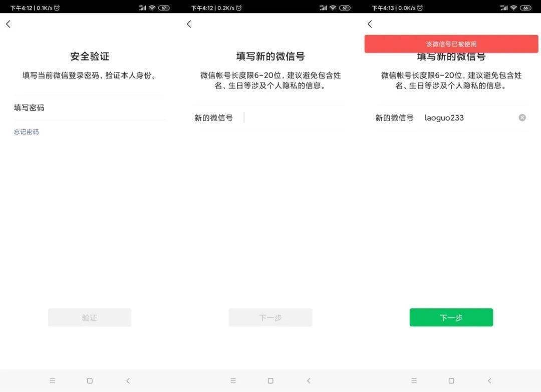
Task: Tap the greyed-out 验证 button
Action: pos(90,317)
